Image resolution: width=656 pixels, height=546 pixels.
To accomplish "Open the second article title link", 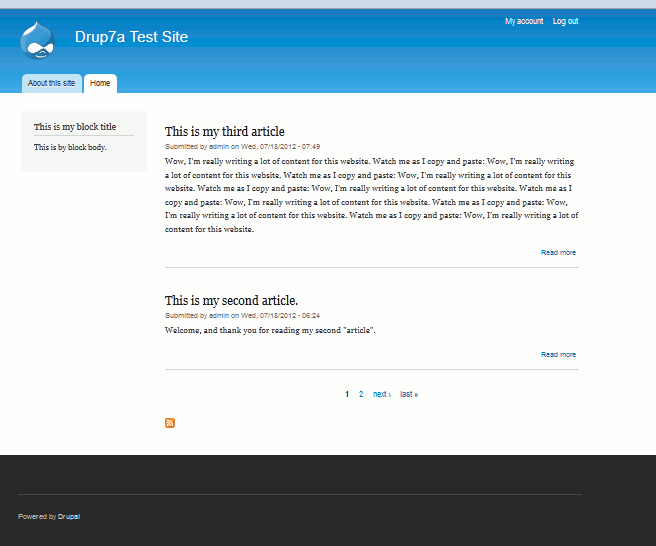I will [231, 301].
